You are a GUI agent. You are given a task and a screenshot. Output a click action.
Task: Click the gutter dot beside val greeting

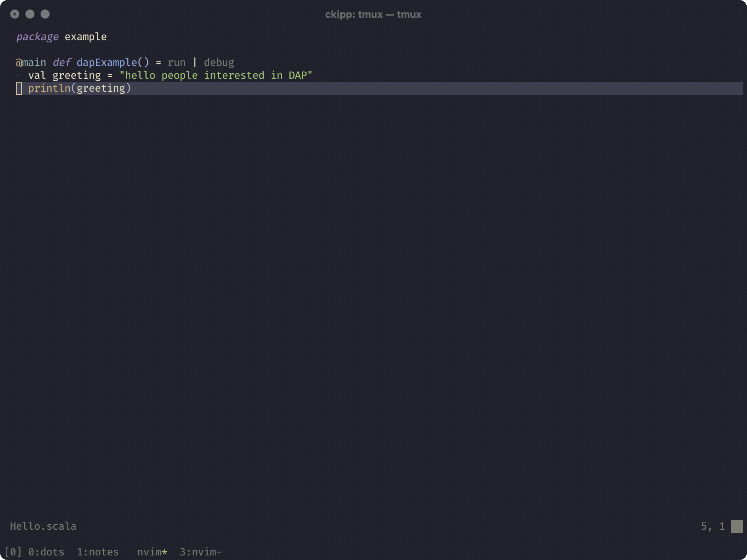[x=18, y=75]
